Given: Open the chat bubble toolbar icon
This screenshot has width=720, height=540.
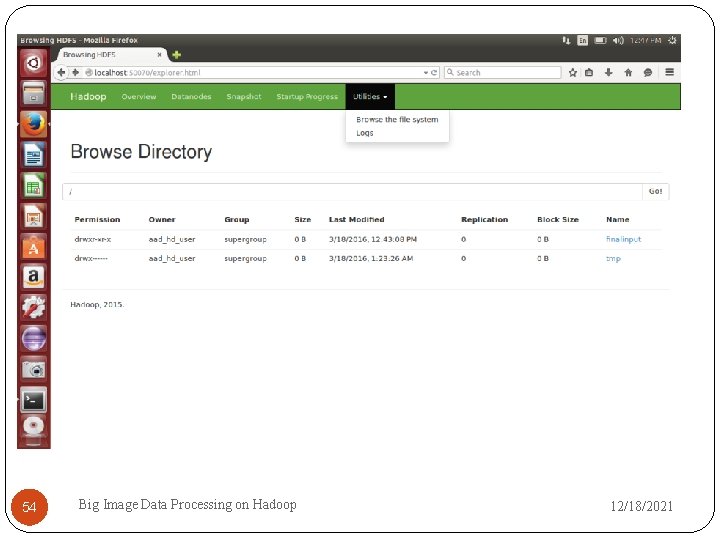Looking at the screenshot, I should [647, 73].
